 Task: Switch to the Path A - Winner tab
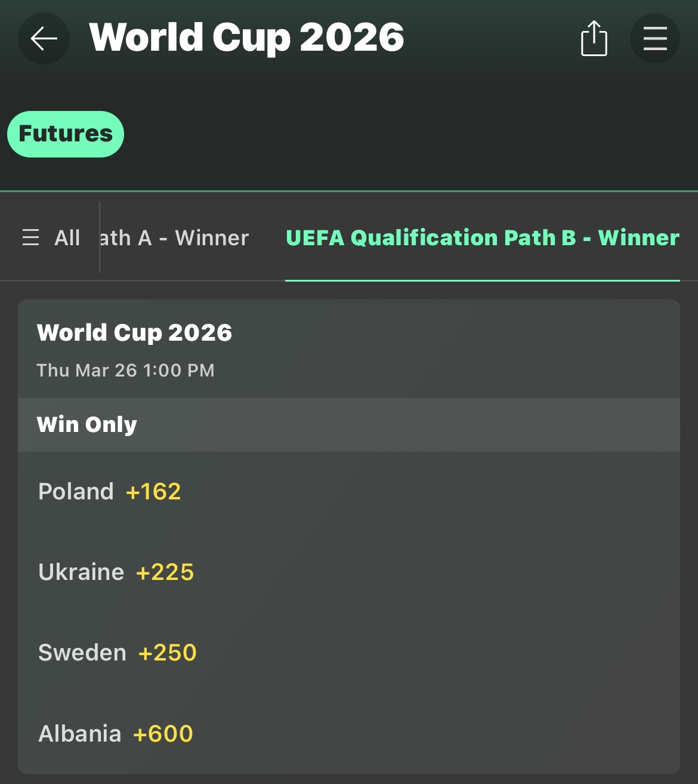(174, 237)
